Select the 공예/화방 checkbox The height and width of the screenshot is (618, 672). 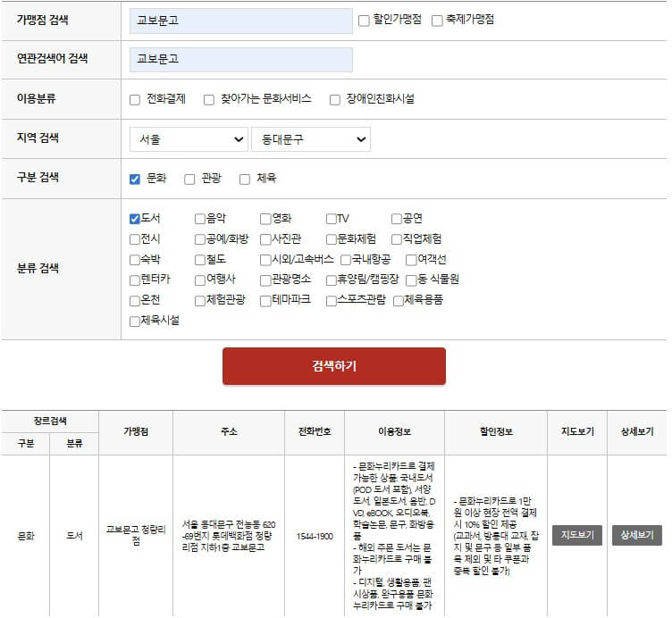tap(199, 239)
